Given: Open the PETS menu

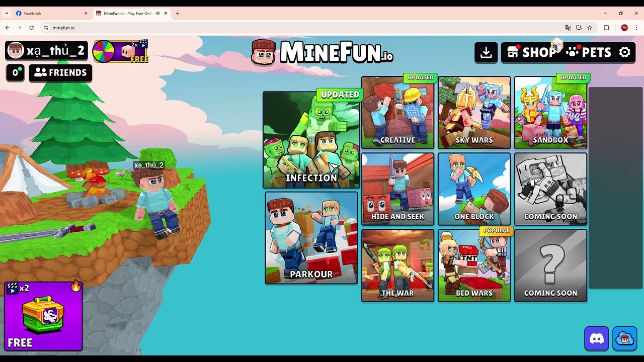Looking at the screenshot, I should (589, 52).
